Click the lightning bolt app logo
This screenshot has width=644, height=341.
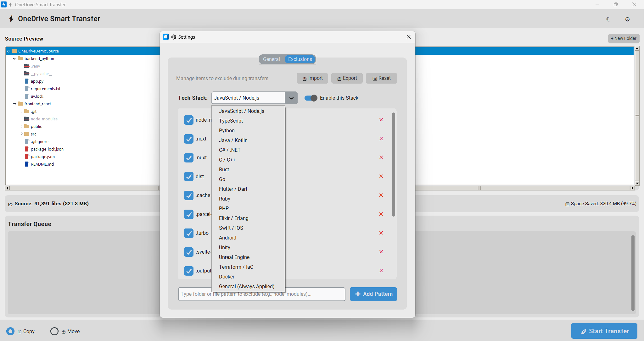(11, 19)
